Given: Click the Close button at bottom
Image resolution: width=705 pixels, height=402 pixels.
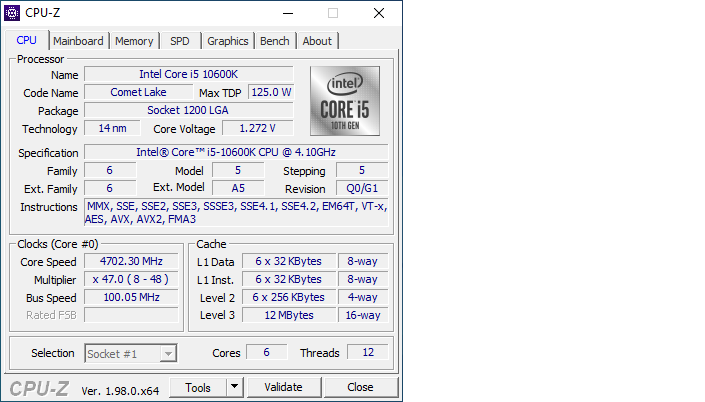Looking at the screenshot, I should (361, 387).
